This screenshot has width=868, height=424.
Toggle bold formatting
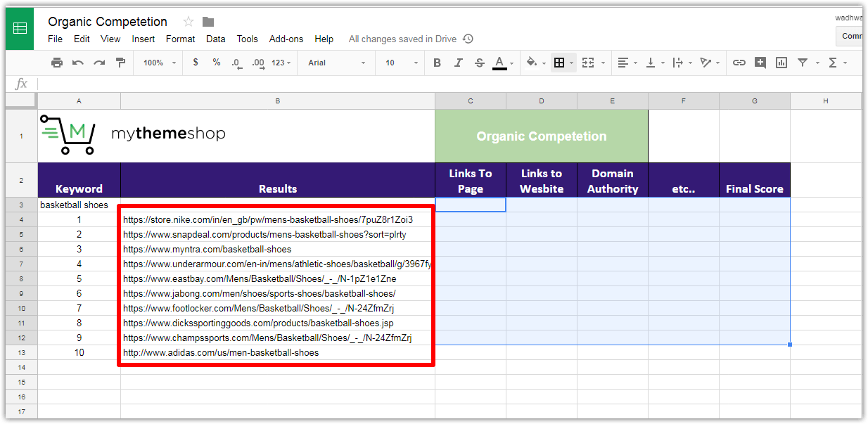438,63
